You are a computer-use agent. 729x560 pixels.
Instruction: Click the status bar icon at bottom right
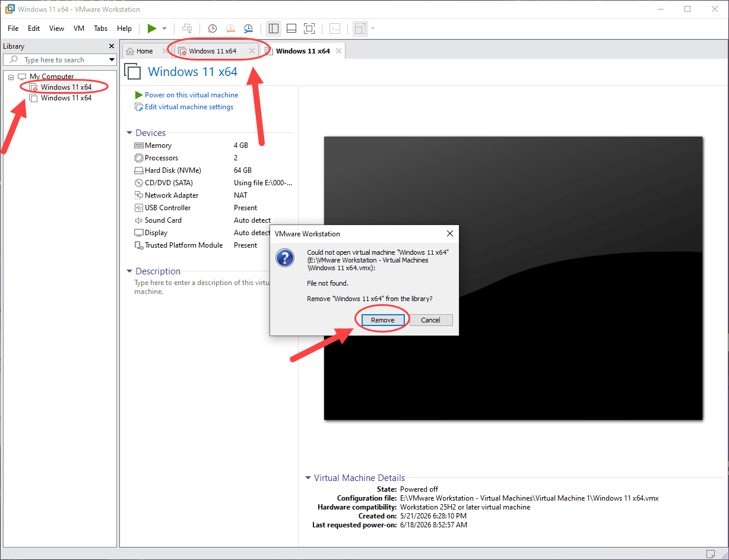(711, 554)
